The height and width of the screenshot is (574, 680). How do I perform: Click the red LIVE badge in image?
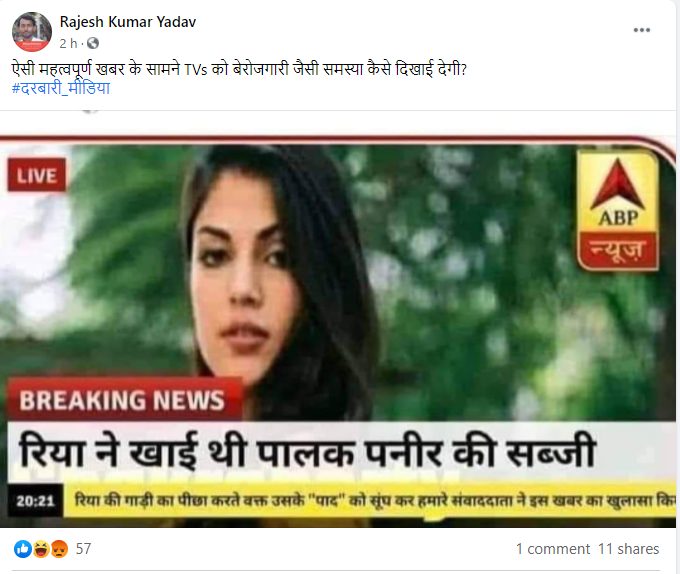tap(37, 175)
